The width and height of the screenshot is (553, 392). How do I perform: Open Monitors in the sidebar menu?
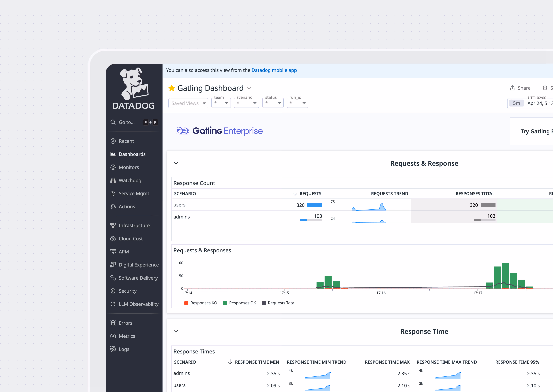coord(129,167)
